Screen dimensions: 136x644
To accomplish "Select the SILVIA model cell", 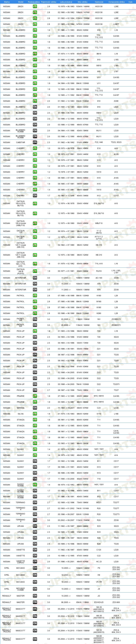I will [x=21, y=414].
